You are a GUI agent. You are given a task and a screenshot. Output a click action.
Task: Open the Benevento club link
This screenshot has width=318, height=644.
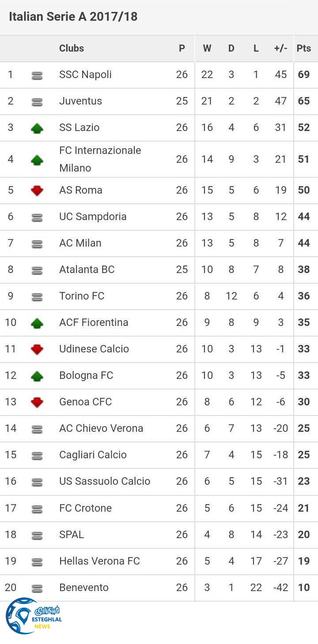(84, 588)
